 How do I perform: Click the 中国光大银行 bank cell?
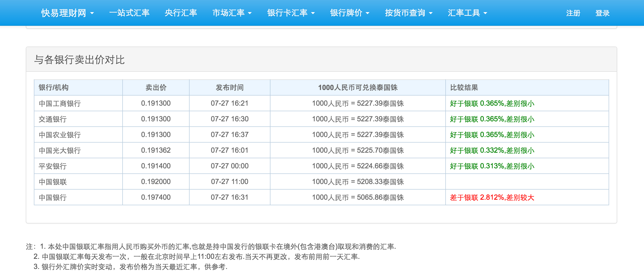[x=60, y=150]
